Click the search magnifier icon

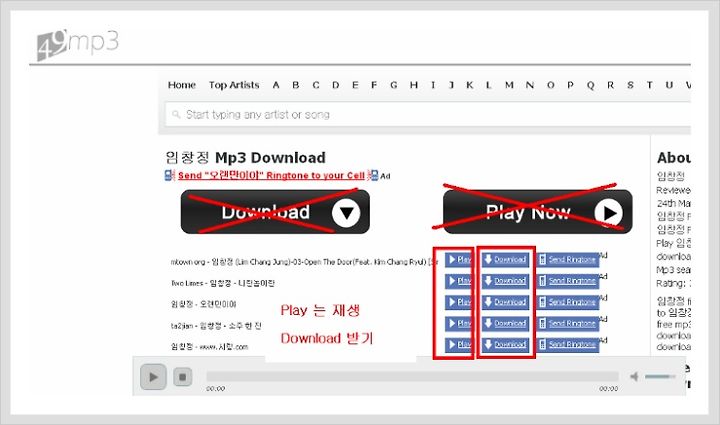(x=176, y=114)
